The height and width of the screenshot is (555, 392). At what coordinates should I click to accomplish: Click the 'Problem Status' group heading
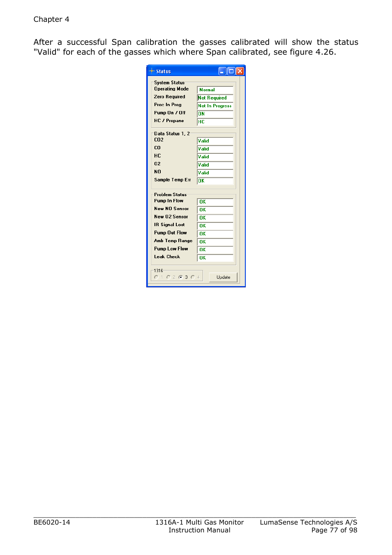tap(170, 194)
